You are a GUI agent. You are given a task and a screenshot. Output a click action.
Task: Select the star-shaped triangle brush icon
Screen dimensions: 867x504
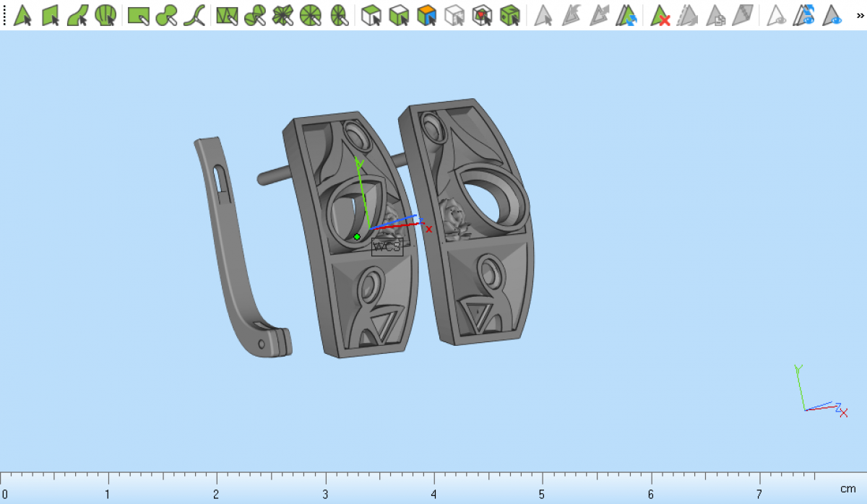[282, 15]
